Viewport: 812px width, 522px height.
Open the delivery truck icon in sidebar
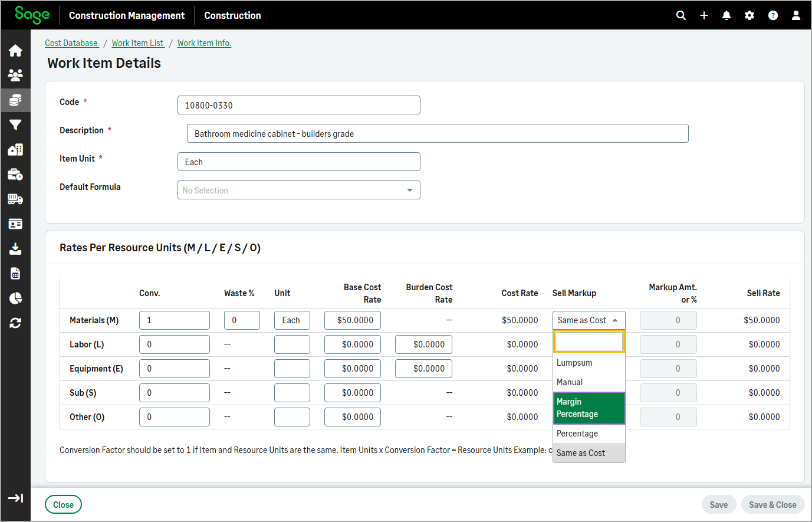tap(15, 199)
